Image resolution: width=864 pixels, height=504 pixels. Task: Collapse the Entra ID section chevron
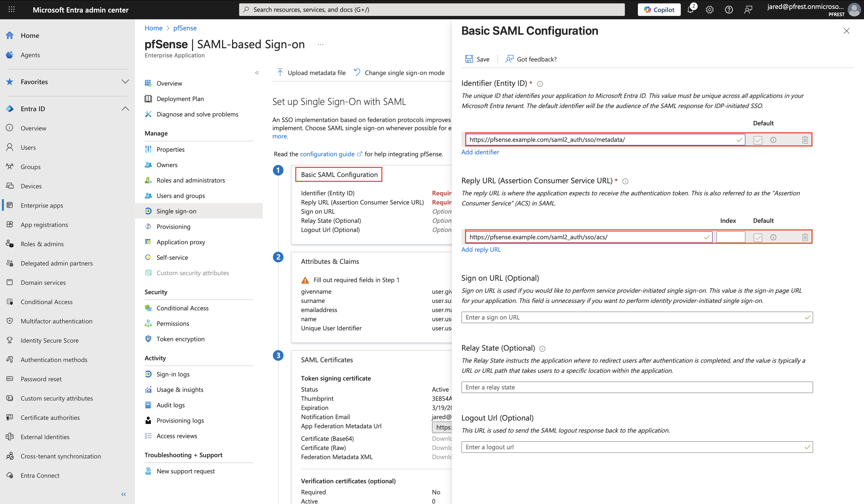125,108
